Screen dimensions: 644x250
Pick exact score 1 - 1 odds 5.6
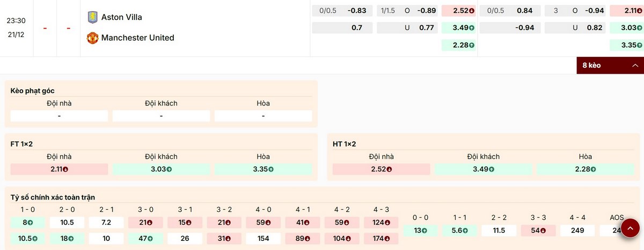click(460, 231)
